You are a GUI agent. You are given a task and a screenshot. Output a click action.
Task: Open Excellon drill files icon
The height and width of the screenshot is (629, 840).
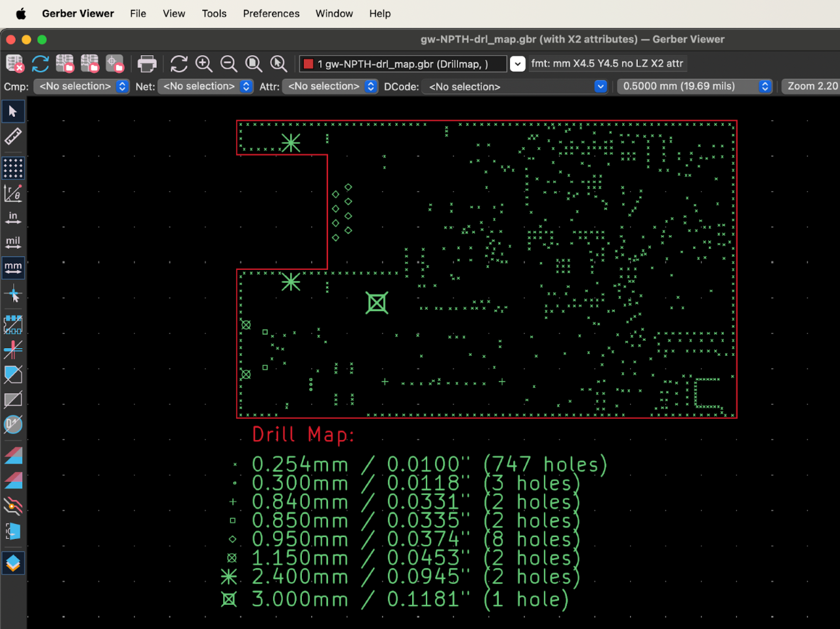tap(90, 64)
